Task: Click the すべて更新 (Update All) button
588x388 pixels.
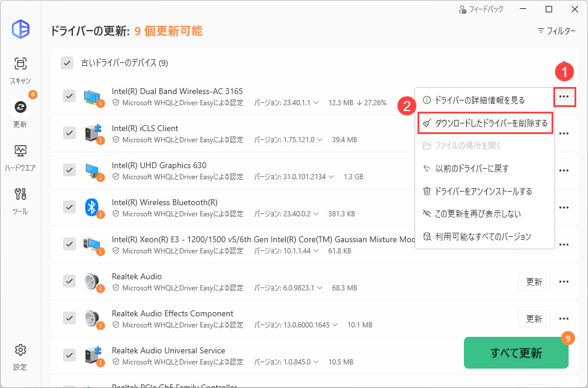Action: click(x=516, y=353)
